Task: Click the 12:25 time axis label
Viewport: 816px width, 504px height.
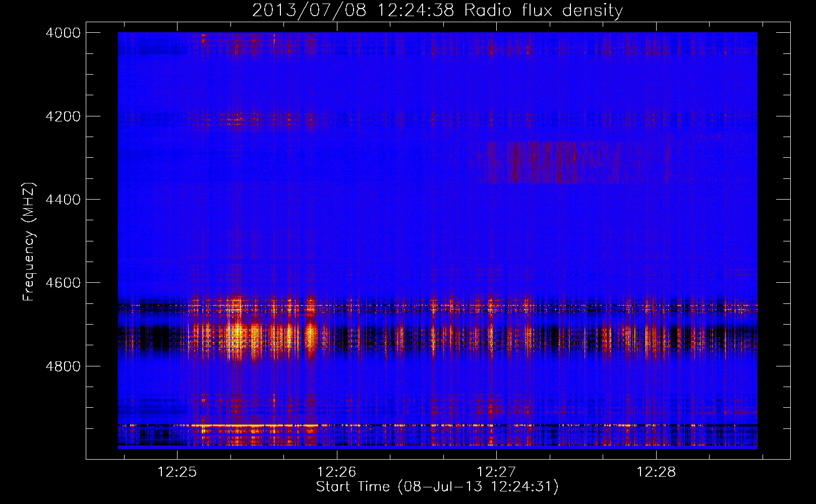Action: click(177, 472)
